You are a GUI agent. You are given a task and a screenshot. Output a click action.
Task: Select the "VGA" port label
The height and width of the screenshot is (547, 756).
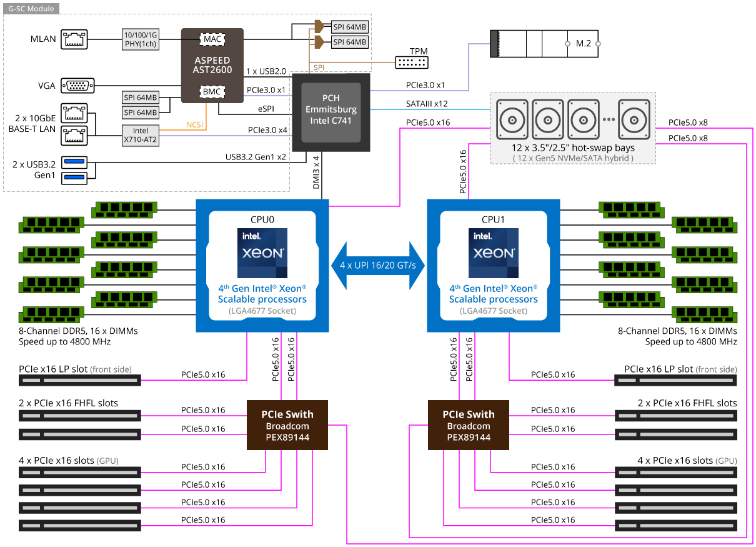pos(46,86)
